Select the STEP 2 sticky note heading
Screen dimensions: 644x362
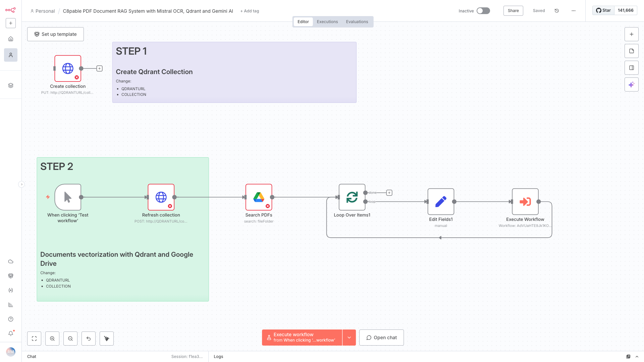pos(57,167)
